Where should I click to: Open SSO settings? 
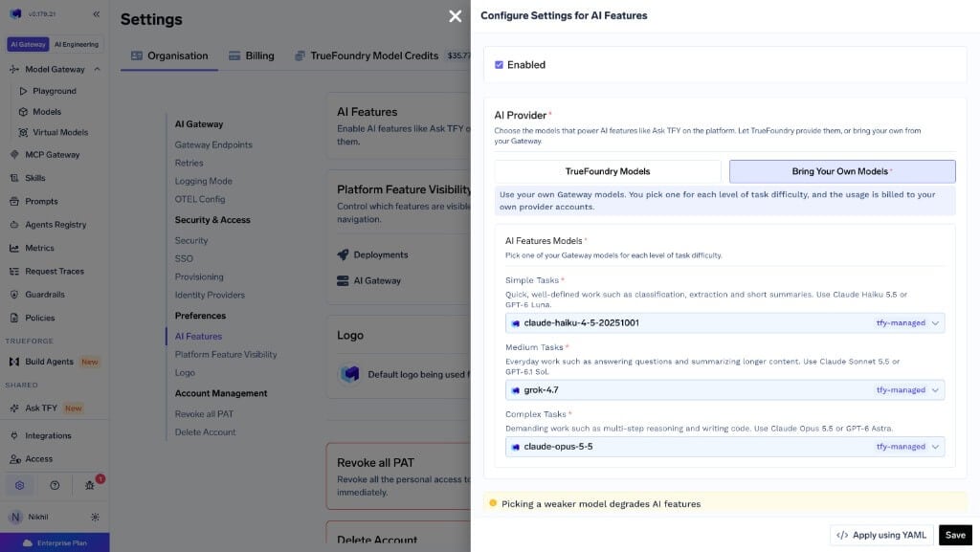(x=184, y=258)
